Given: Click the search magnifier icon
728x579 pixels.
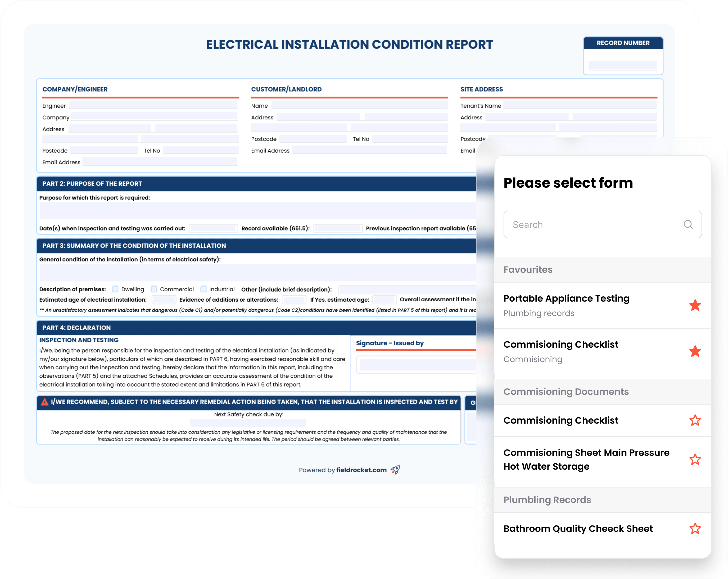Looking at the screenshot, I should coord(688,224).
